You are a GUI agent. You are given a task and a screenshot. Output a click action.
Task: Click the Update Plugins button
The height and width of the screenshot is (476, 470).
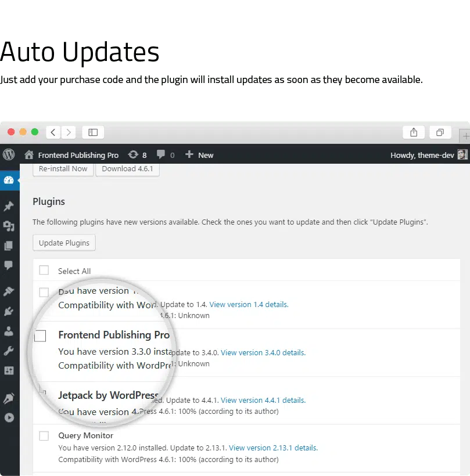point(64,243)
